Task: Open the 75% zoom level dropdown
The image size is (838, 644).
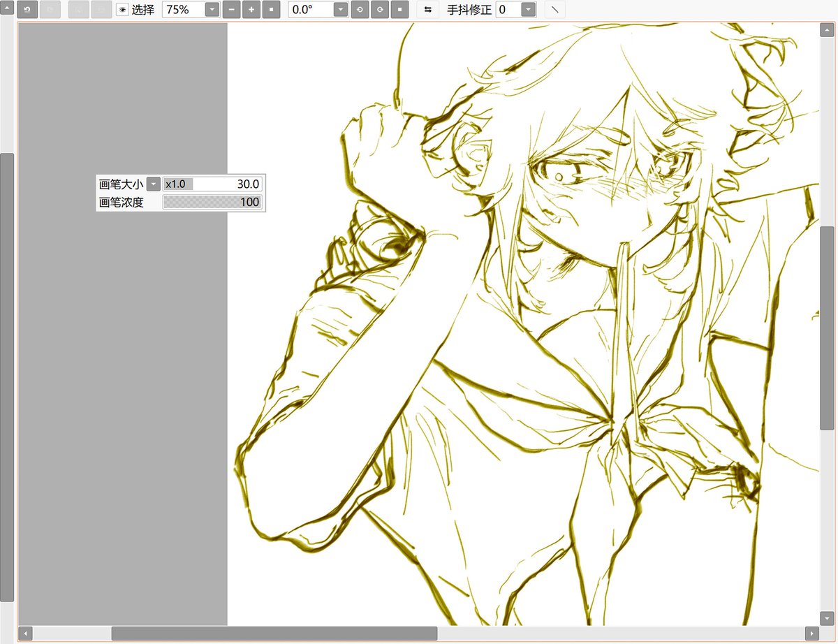Action: (212, 10)
